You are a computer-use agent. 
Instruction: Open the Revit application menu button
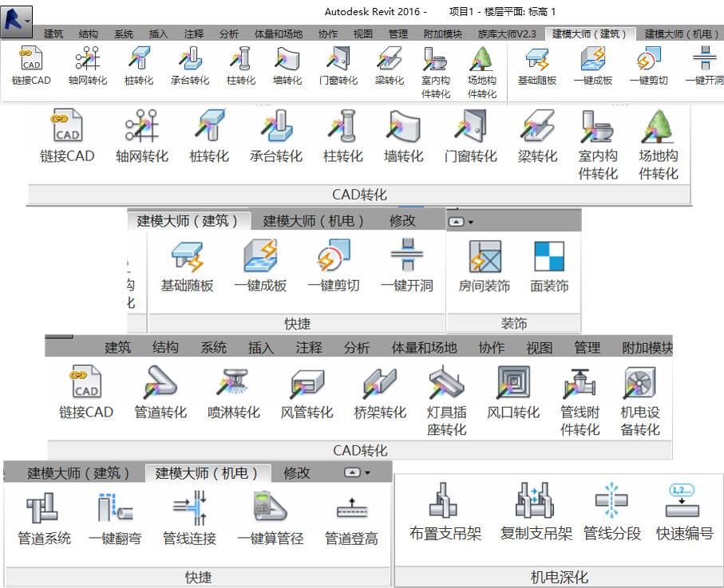[x=17, y=22]
